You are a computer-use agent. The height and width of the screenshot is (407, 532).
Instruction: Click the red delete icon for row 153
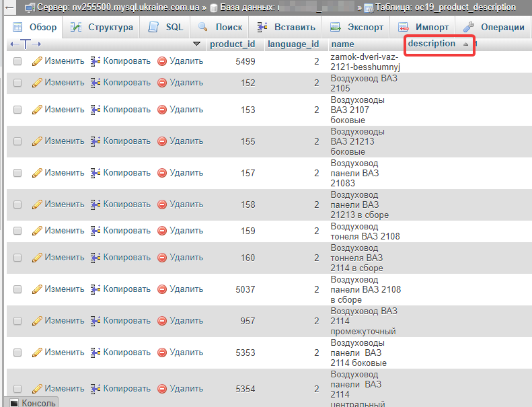pos(162,110)
